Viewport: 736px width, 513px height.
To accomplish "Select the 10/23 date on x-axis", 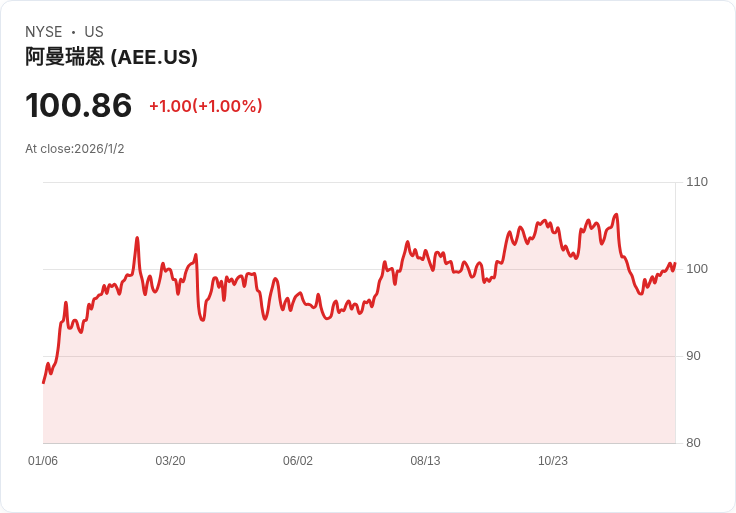I will (553, 461).
